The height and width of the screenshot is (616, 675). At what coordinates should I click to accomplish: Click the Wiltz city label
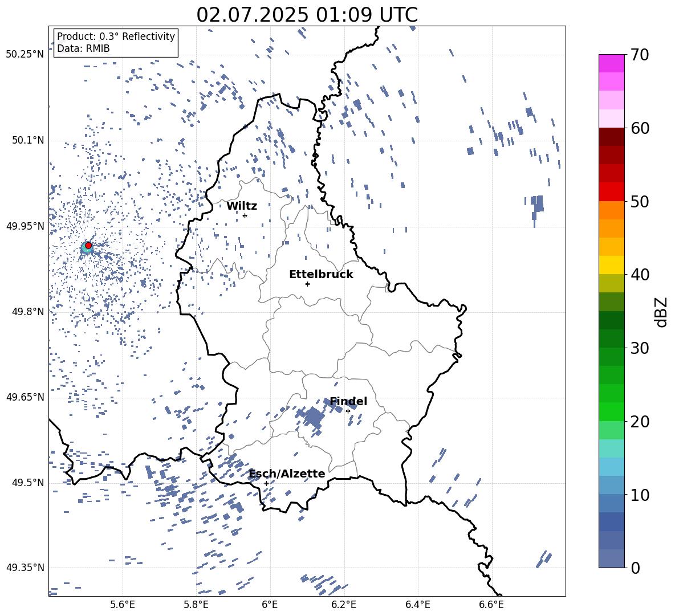click(x=242, y=206)
